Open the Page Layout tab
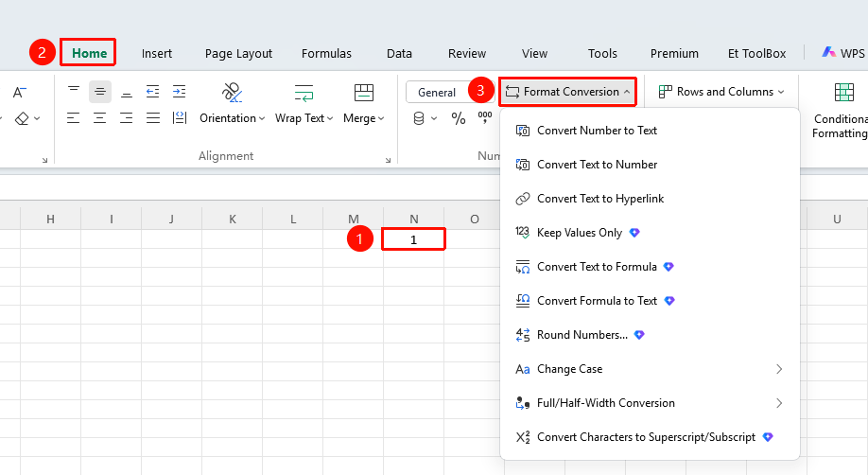 [x=238, y=53]
